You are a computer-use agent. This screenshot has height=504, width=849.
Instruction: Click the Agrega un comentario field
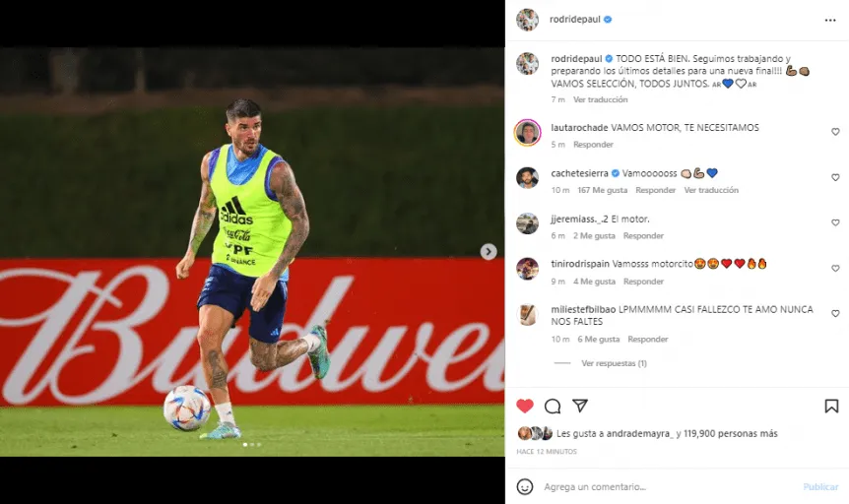tap(669, 487)
